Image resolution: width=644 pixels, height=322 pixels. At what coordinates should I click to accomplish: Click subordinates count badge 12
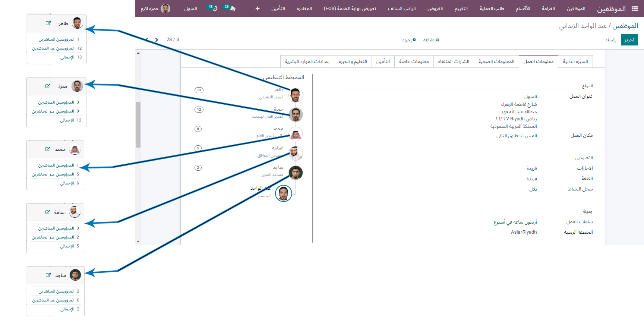(199, 110)
